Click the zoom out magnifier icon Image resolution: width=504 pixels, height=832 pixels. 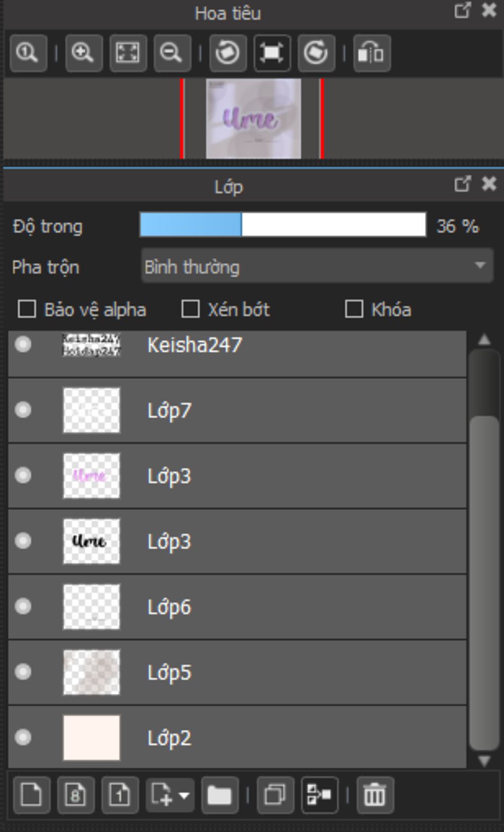pyautogui.click(x=172, y=53)
